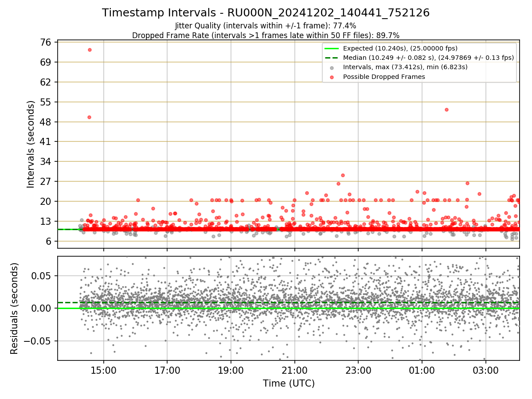Click the '01:00' x-axis tick label

[x=422, y=371]
